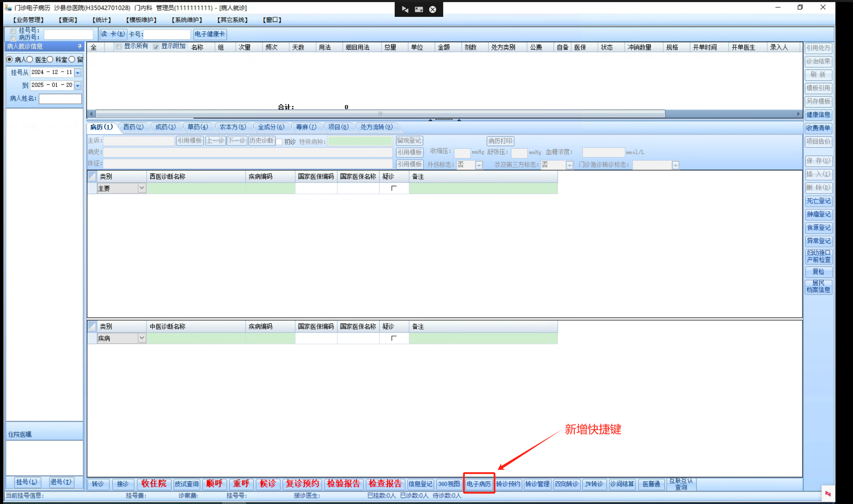Screen dimensions: 853x504
Task: Click the 电子病历 shortcut button
Action: click(x=478, y=484)
